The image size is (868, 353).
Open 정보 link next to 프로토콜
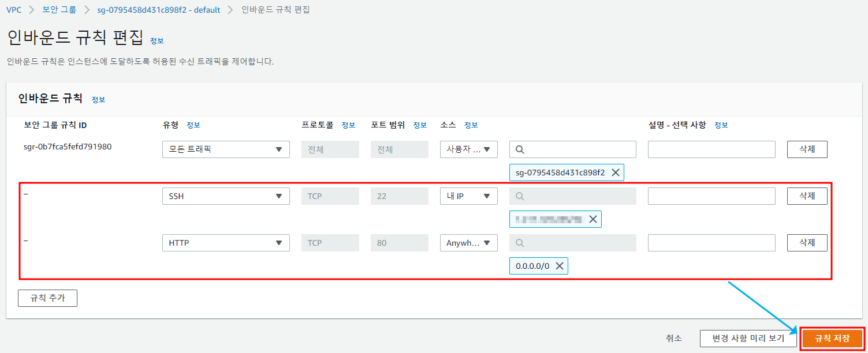(348, 125)
